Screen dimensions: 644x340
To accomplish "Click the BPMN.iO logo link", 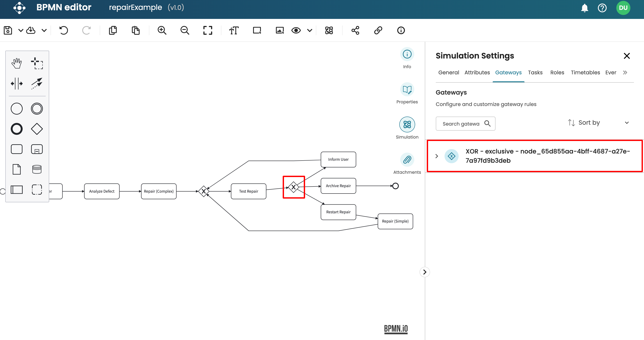I will pyautogui.click(x=396, y=329).
